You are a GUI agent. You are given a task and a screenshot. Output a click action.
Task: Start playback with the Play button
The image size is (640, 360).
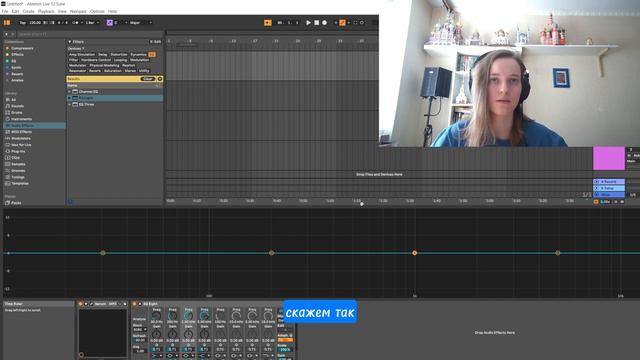309,22
